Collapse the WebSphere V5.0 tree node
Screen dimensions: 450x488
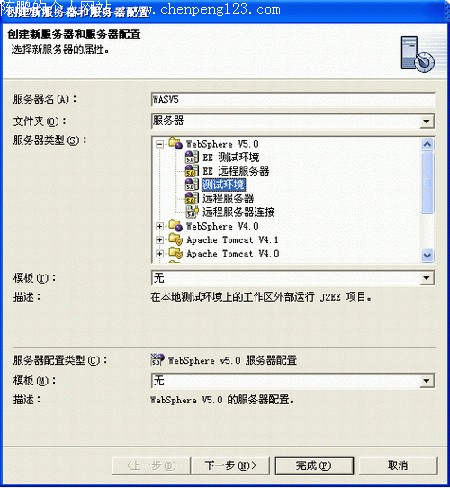(x=160, y=144)
